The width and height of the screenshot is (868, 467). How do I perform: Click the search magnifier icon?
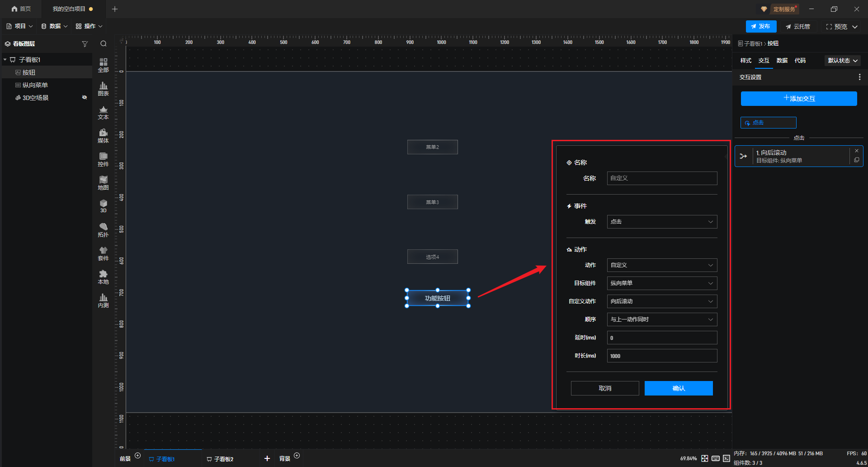click(x=104, y=44)
